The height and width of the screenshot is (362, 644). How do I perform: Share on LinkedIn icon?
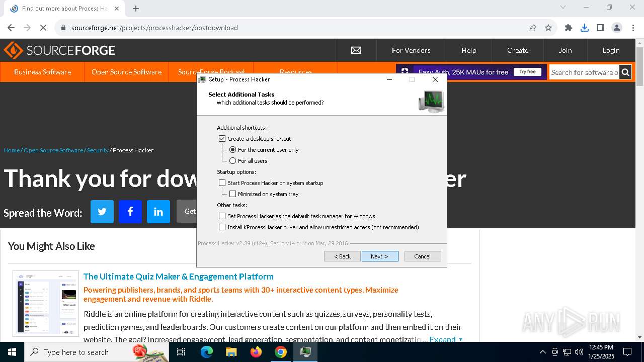(158, 212)
